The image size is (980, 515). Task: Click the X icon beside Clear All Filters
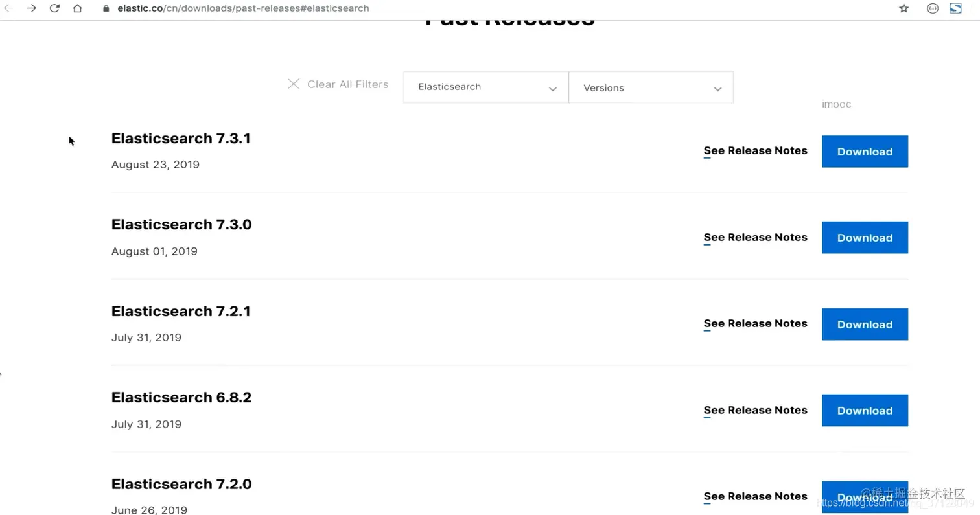(294, 84)
